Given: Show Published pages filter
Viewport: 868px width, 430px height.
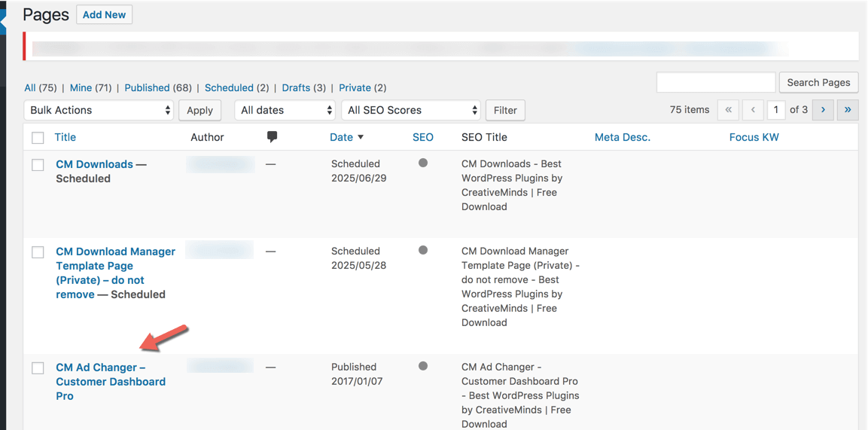Looking at the screenshot, I should 147,88.
